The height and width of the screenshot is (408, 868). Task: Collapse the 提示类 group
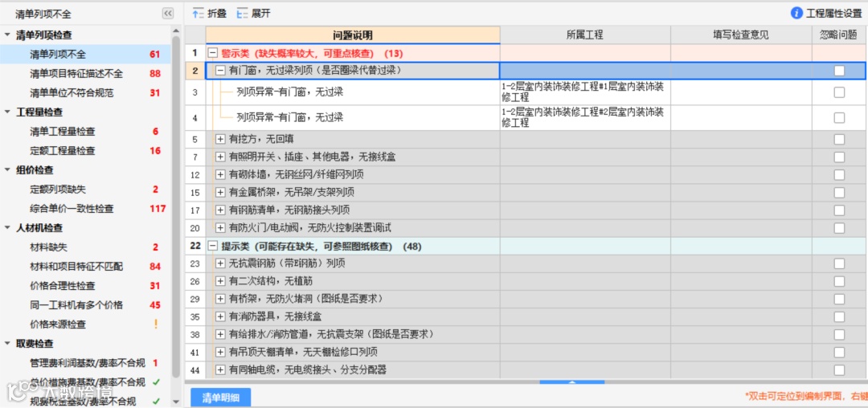coord(212,246)
